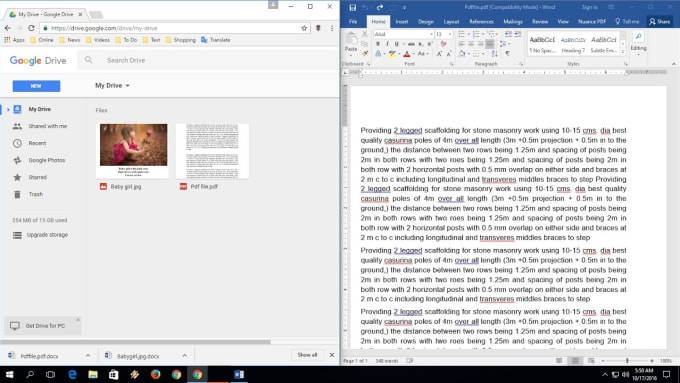Expand the My Drive dropdown arrow
This screenshot has width=680, height=383.
(128, 86)
